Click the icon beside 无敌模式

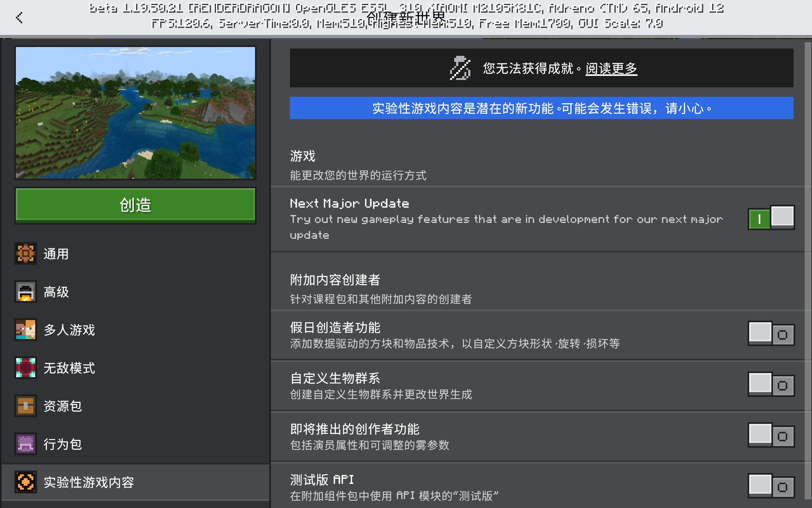(25, 368)
